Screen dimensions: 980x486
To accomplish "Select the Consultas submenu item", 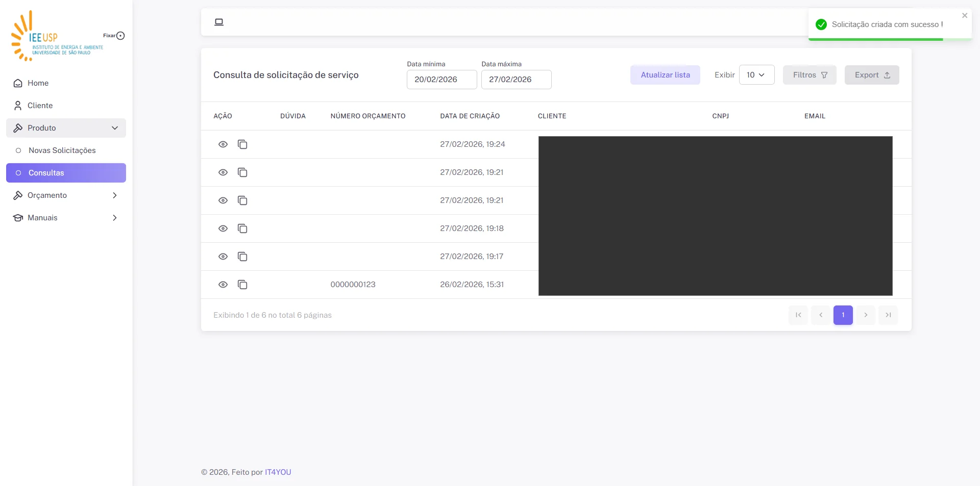I will (66, 173).
